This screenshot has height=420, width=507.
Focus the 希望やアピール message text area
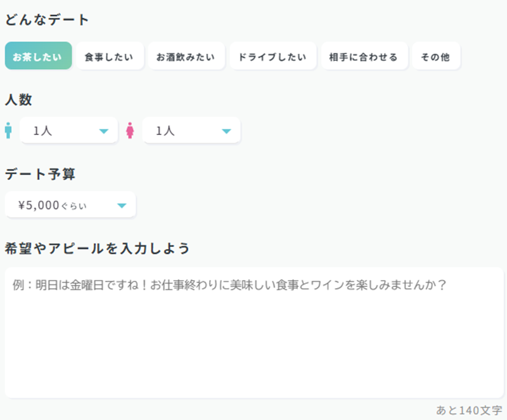[254, 333]
